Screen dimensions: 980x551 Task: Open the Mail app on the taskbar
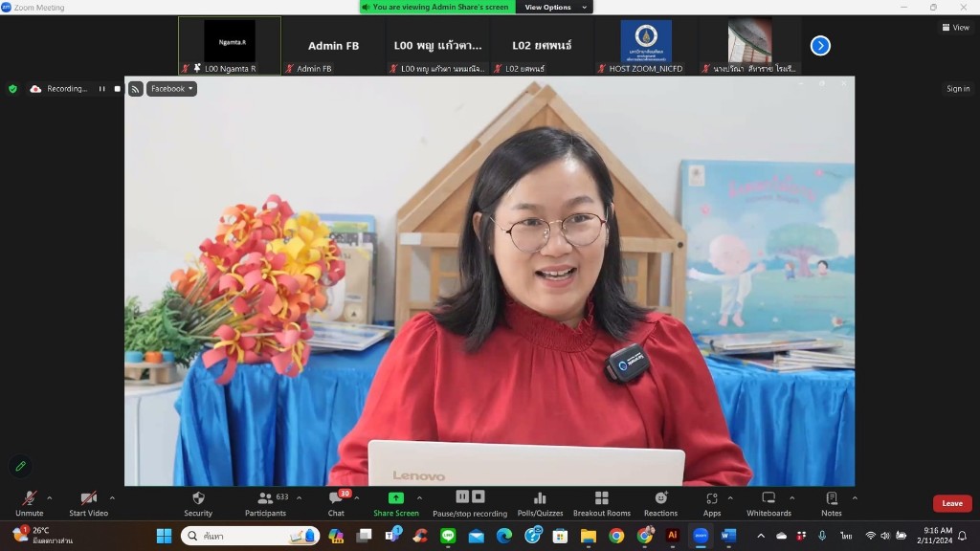pyautogui.click(x=477, y=536)
